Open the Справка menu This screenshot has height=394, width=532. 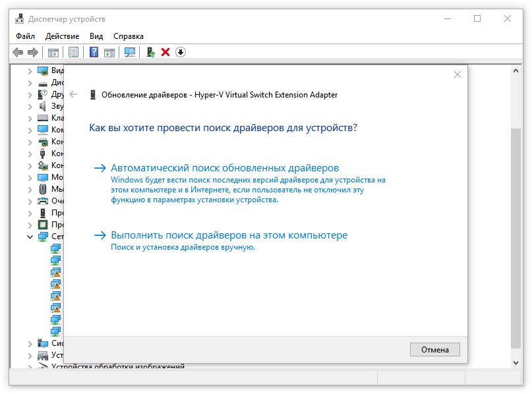tap(129, 36)
